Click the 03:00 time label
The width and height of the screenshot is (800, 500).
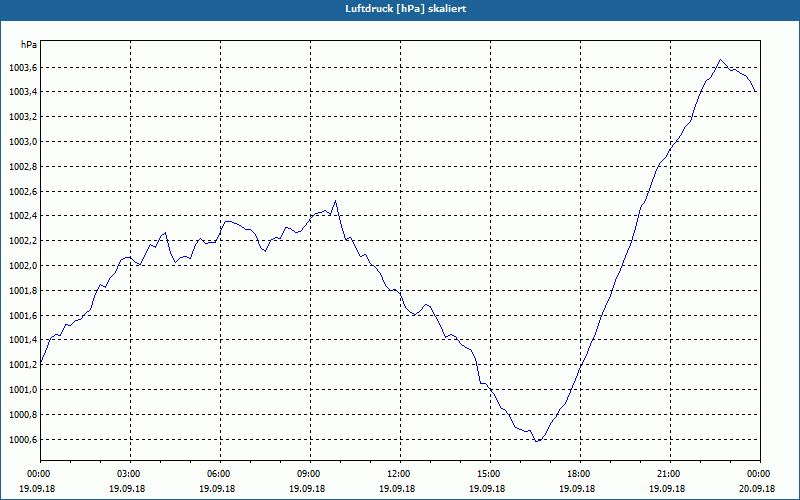point(127,473)
